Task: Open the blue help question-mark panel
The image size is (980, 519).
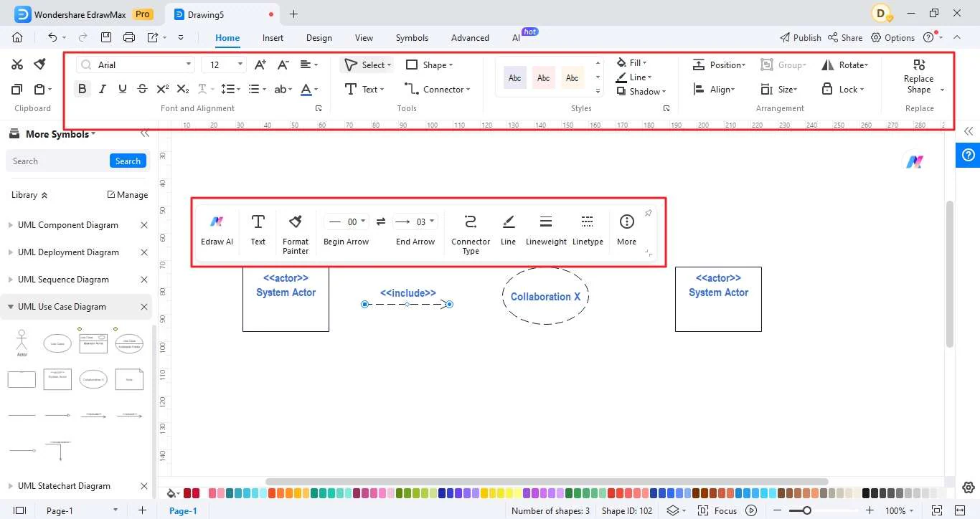Action: (968, 155)
